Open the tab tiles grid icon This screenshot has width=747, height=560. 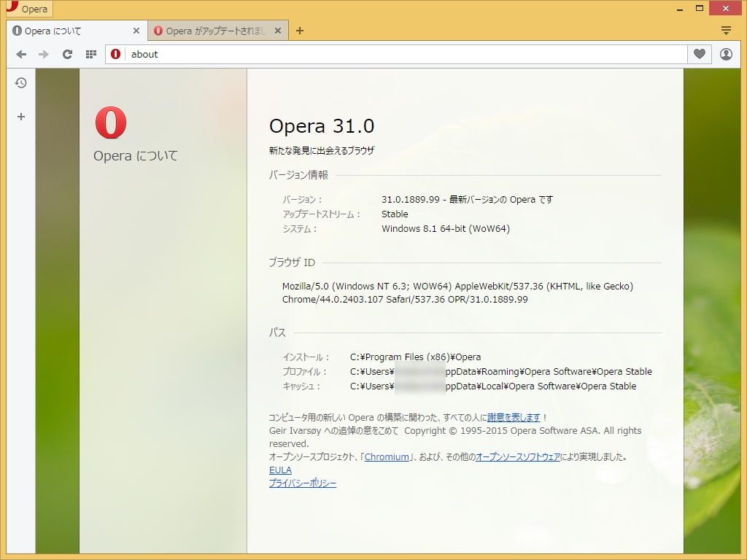[90, 54]
